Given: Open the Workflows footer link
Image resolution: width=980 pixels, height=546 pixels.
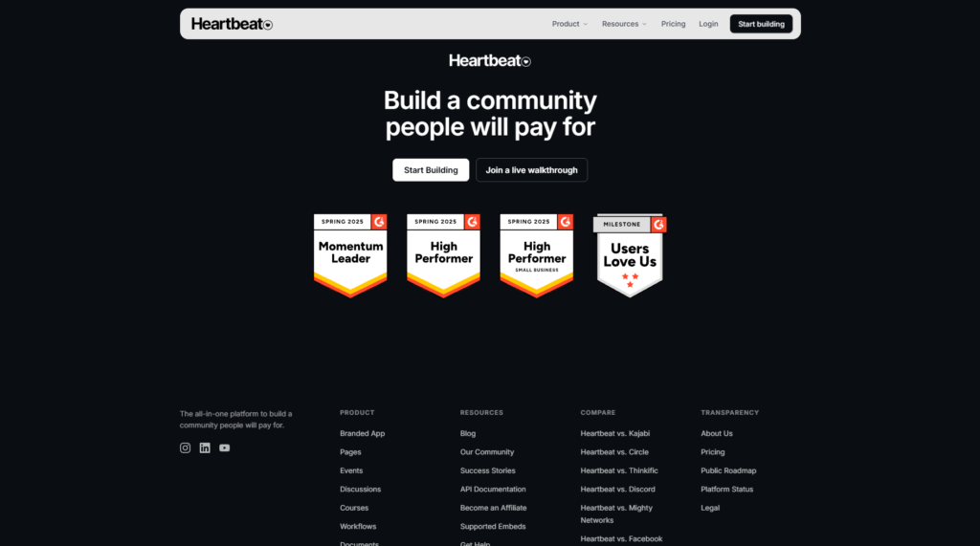Looking at the screenshot, I should [358, 527].
